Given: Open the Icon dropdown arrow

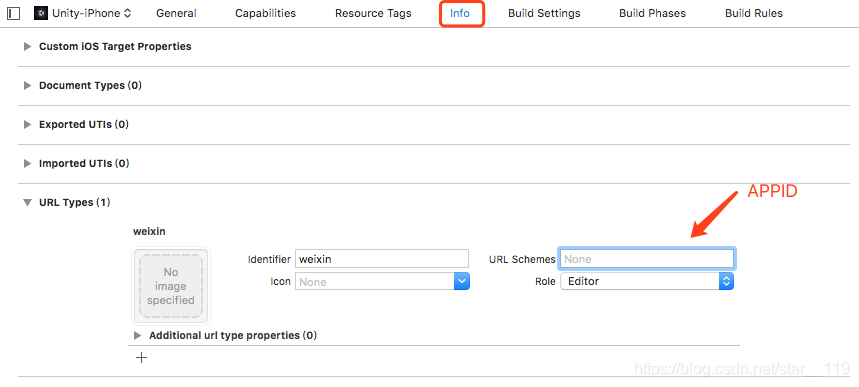Looking at the screenshot, I should (x=462, y=282).
